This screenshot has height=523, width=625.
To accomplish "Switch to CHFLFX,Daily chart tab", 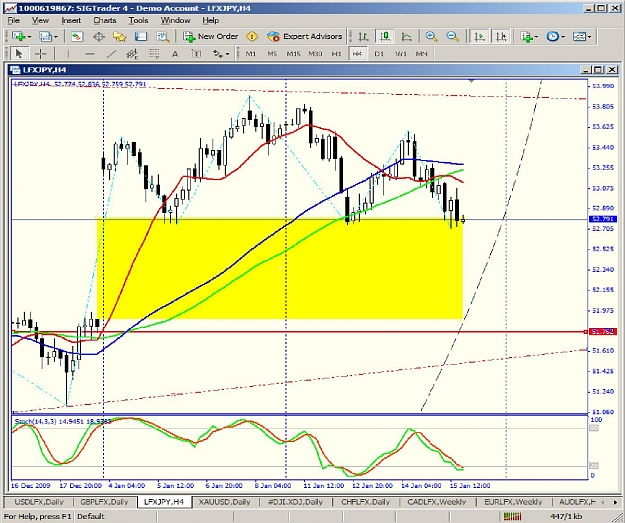I will point(365,502).
